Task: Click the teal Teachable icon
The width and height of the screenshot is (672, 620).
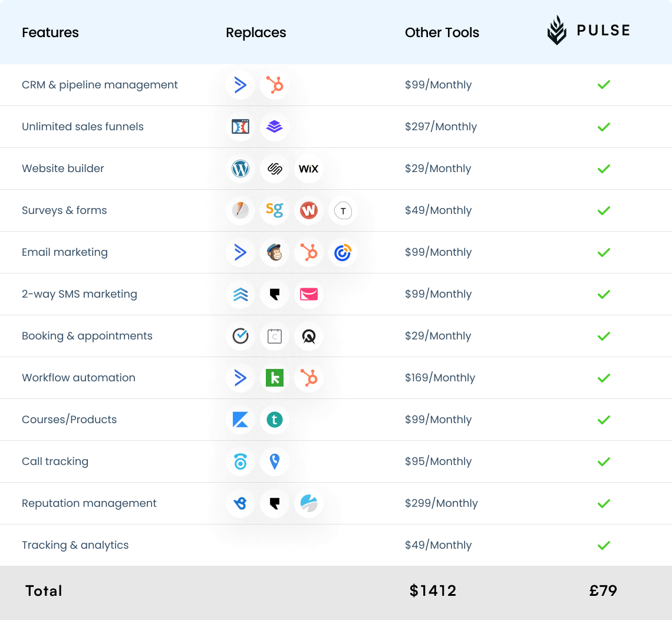Action: click(275, 420)
